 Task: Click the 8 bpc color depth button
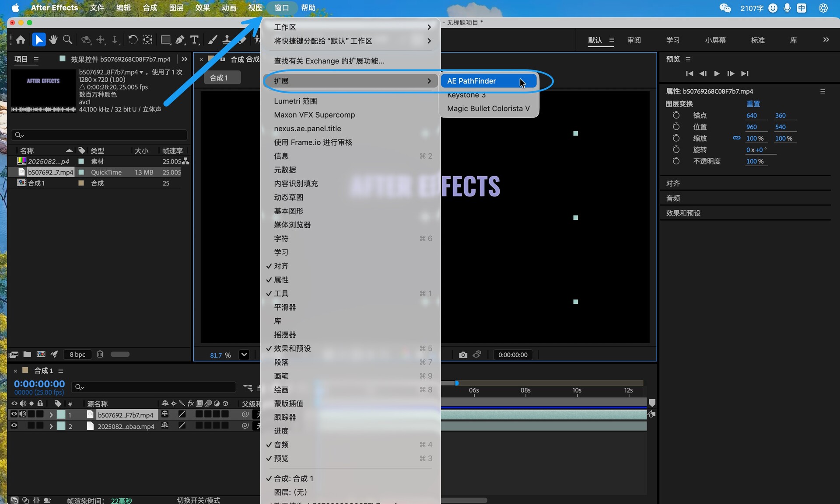[77, 355]
